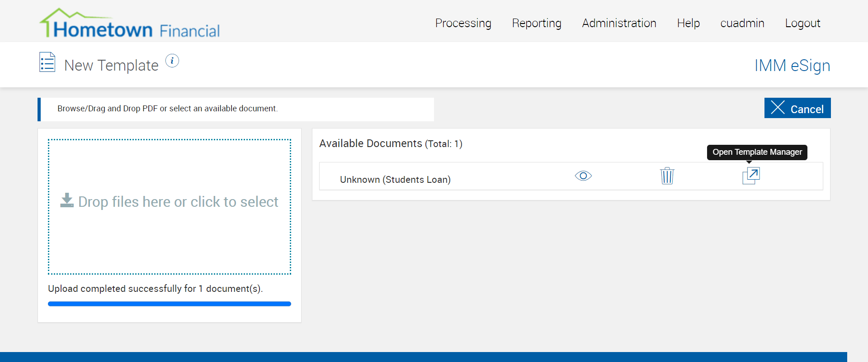Preview Students Loan document with eye icon

(583, 176)
